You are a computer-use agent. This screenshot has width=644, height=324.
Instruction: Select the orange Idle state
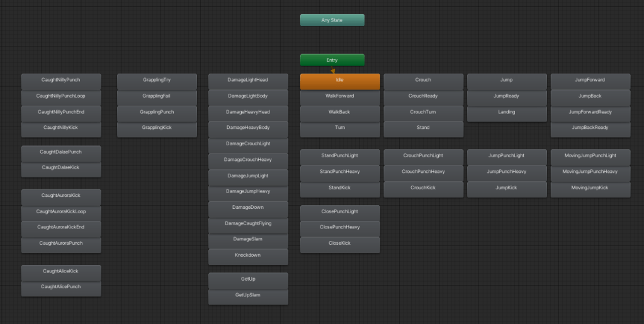click(340, 81)
